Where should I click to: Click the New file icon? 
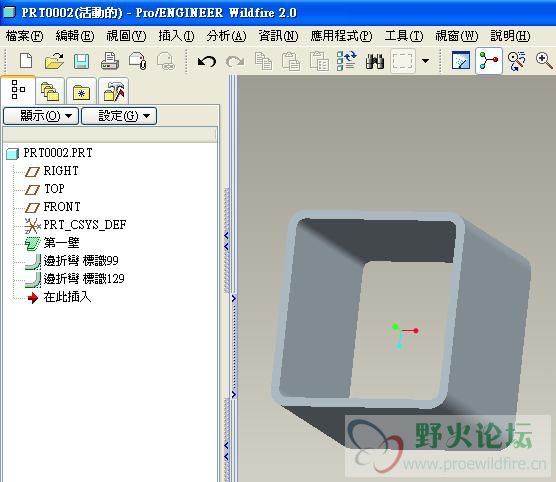(26, 61)
